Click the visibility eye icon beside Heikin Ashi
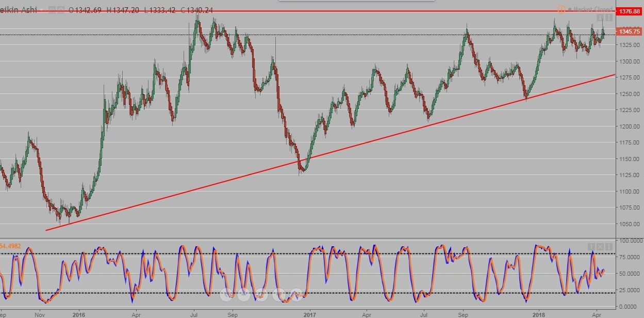The width and height of the screenshot is (644, 318). pyautogui.click(x=52, y=10)
